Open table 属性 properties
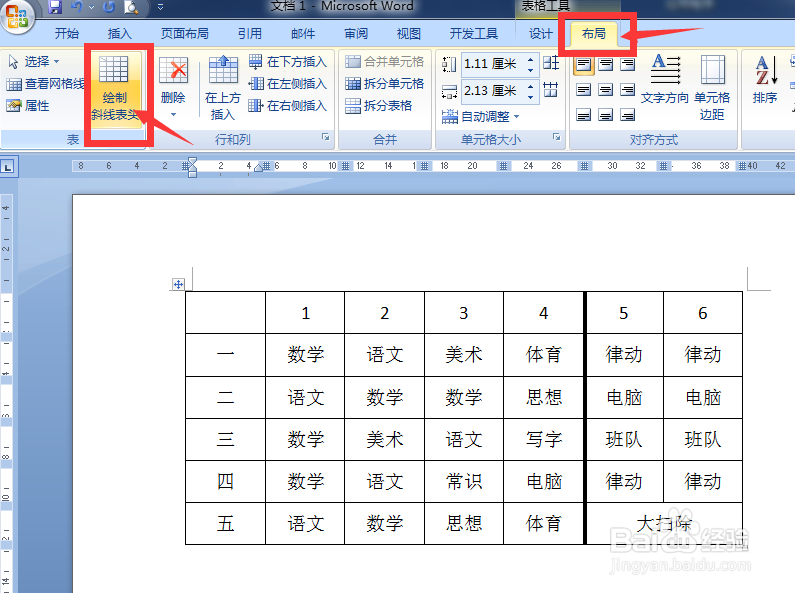Image resolution: width=795 pixels, height=593 pixels. pyautogui.click(x=28, y=106)
